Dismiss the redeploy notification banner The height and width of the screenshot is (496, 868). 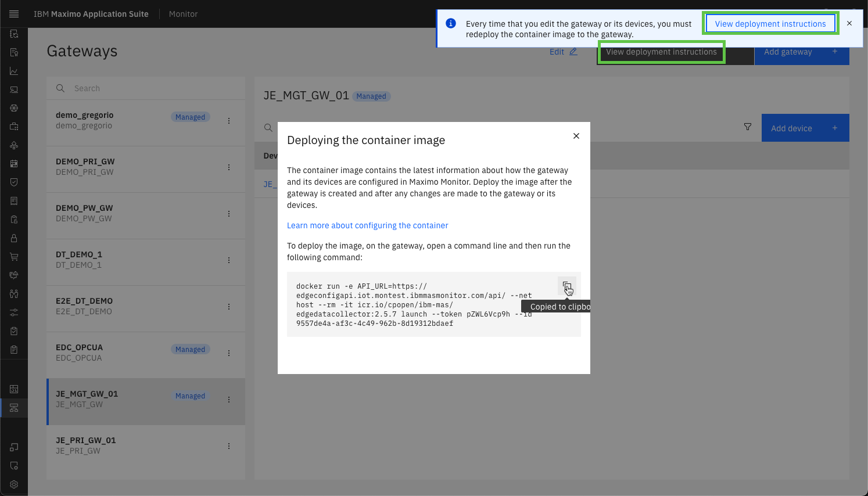(x=849, y=23)
